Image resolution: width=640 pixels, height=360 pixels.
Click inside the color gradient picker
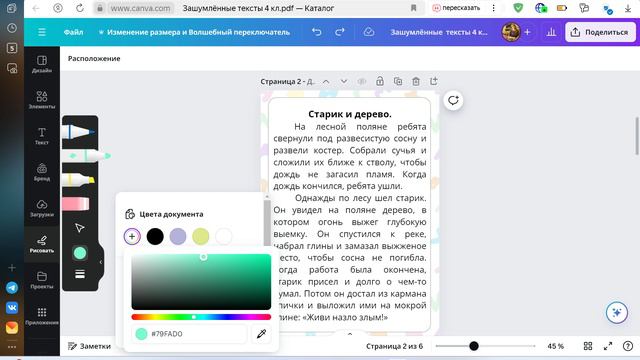click(201, 282)
